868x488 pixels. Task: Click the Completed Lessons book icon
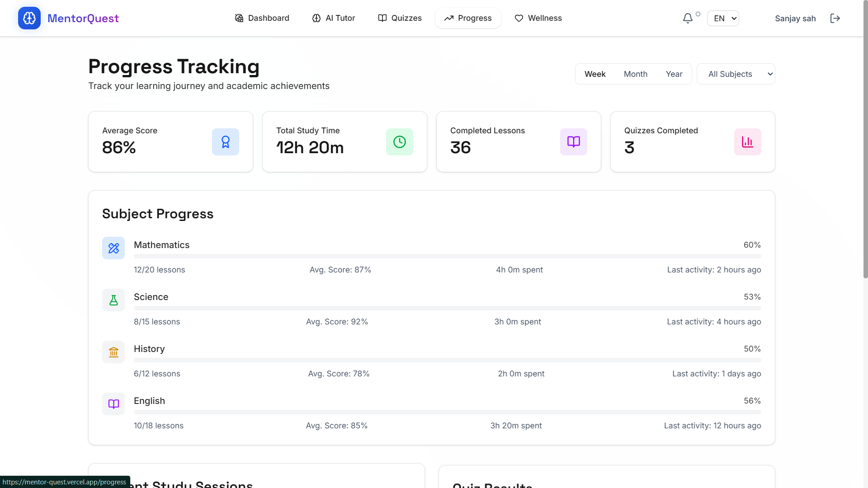click(573, 142)
